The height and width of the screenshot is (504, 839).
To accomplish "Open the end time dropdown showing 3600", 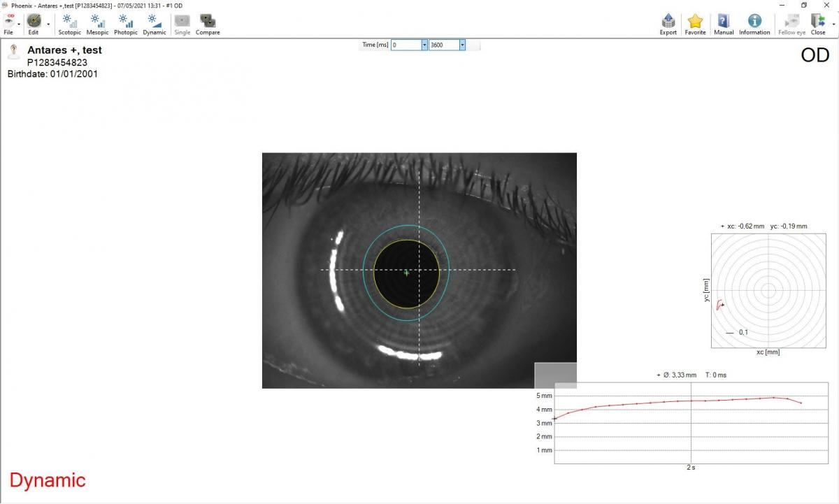I will tap(461, 45).
